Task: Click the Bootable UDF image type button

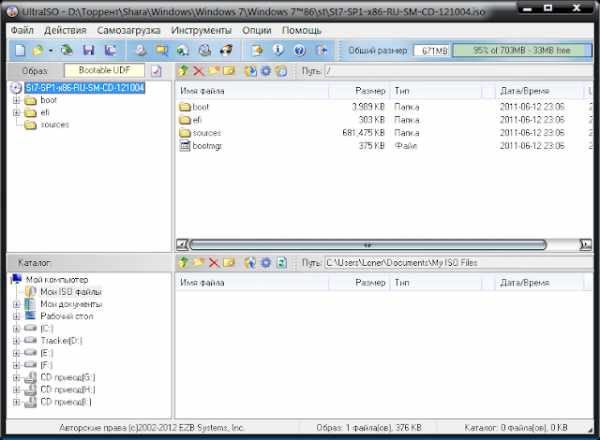Action: click(104, 71)
